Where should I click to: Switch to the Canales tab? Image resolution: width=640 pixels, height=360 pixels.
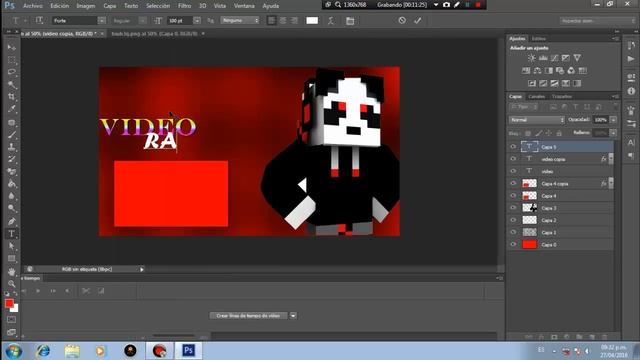point(536,97)
